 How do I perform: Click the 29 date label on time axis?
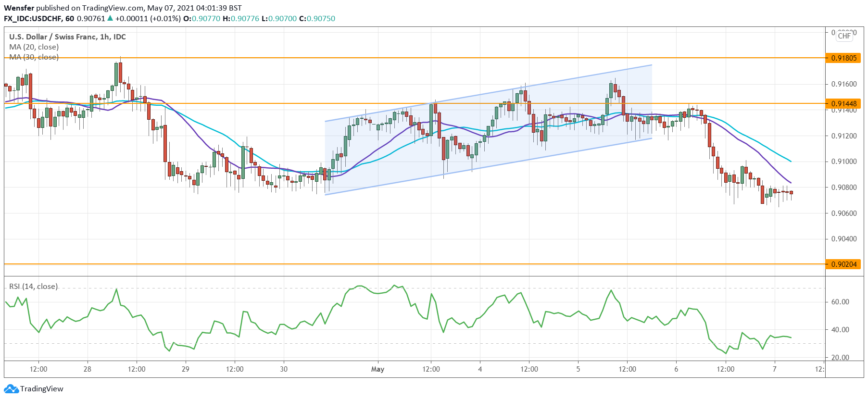click(x=186, y=369)
